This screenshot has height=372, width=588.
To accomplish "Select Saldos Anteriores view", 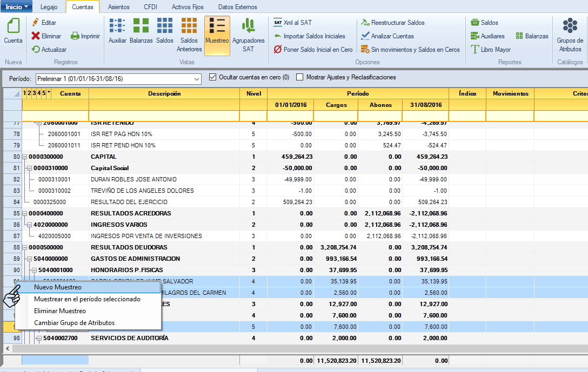I will pyautogui.click(x=189, y=26).
